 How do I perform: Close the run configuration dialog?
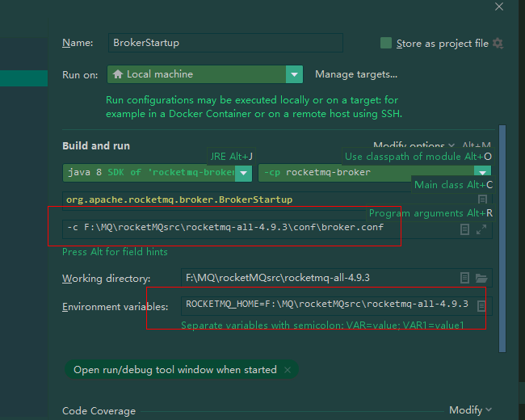click(x=498, y=6)
